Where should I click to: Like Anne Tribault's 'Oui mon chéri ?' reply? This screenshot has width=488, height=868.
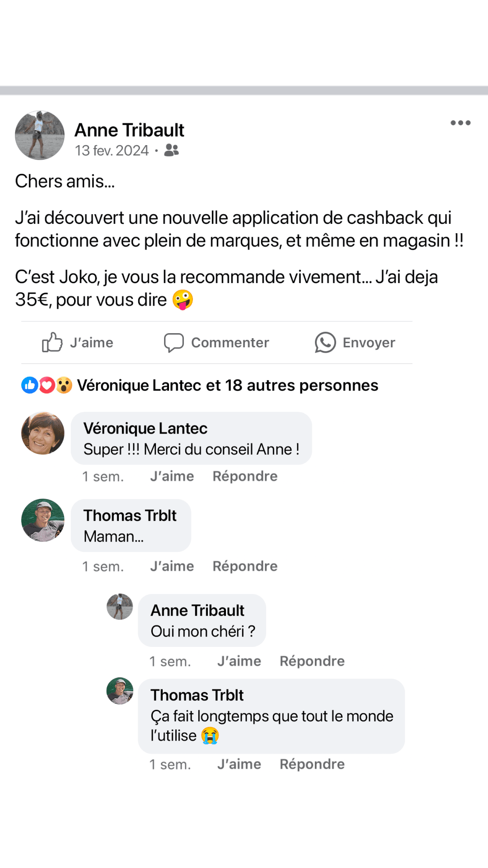(x=239, y=661)
